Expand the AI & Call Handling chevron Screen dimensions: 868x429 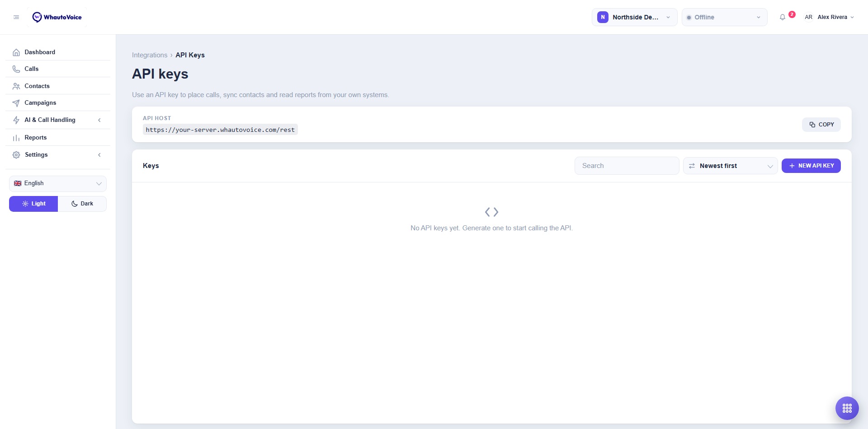pyautogui.click(x=99, y=120)
